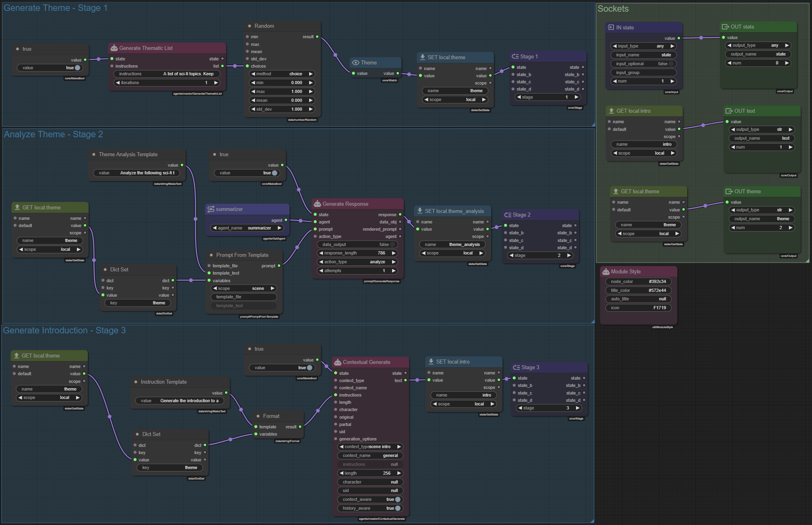Viewport: 812px width, 525px height.
Task: Click the upload icon on GET local.intro node
Action: coord(612,111)
